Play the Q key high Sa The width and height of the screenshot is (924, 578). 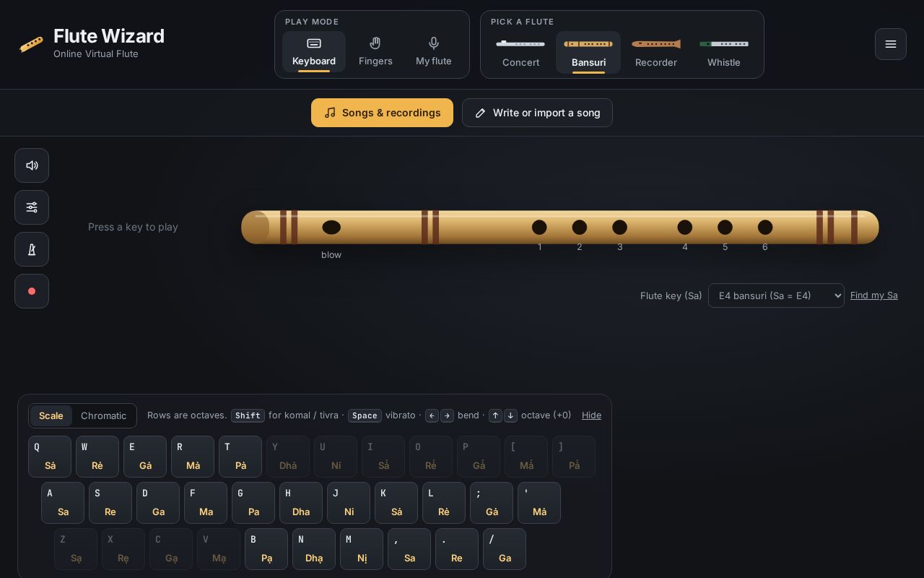50,457
